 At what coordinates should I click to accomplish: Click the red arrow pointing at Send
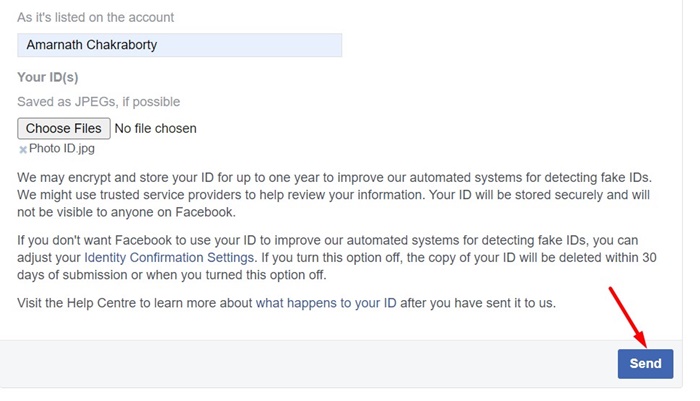[628, 317]
